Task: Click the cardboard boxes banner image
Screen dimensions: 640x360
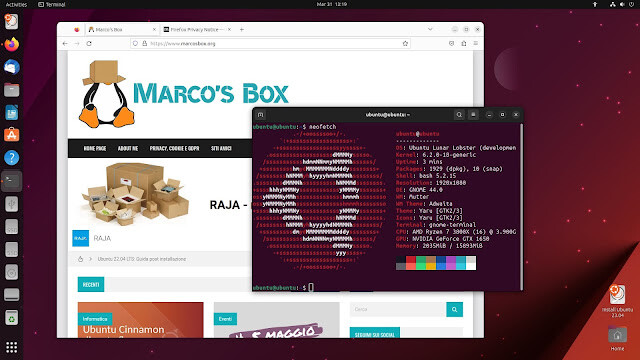Action: (x=135, y=194)
